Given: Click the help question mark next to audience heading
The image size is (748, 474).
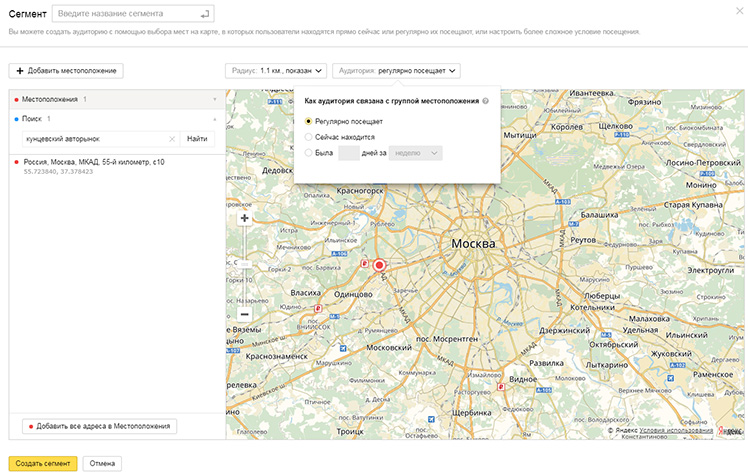Looking at the screenshot, I should coord(486,101).
